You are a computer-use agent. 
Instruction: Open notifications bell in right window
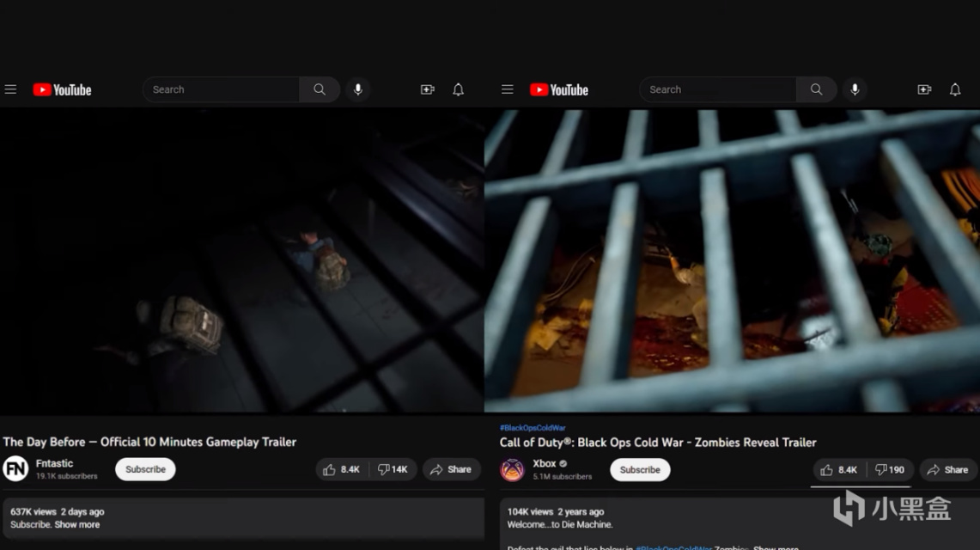(x=955, y=89)
